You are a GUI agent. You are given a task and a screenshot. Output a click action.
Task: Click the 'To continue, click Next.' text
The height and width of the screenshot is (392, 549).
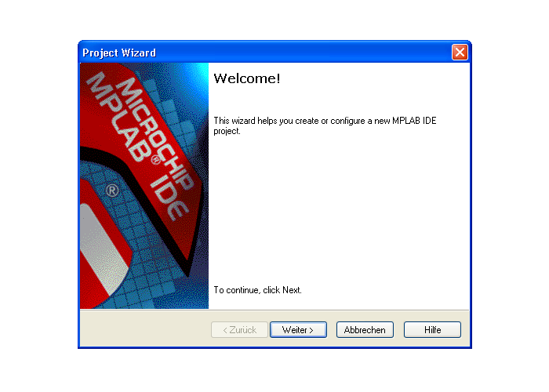coord(258,290)
